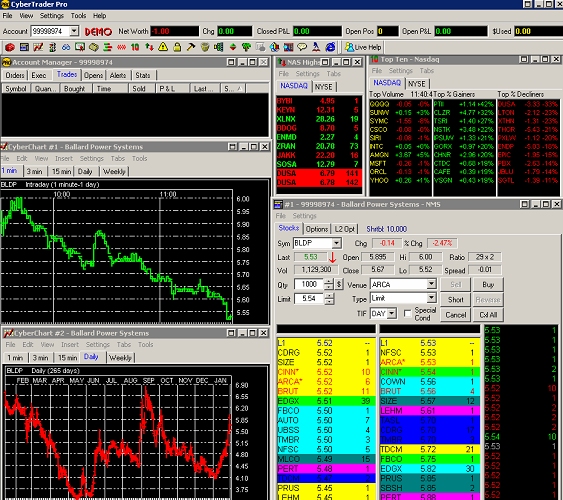Lower the Limit price with the down arrow
563x500 pixels.
pos(329,301)
